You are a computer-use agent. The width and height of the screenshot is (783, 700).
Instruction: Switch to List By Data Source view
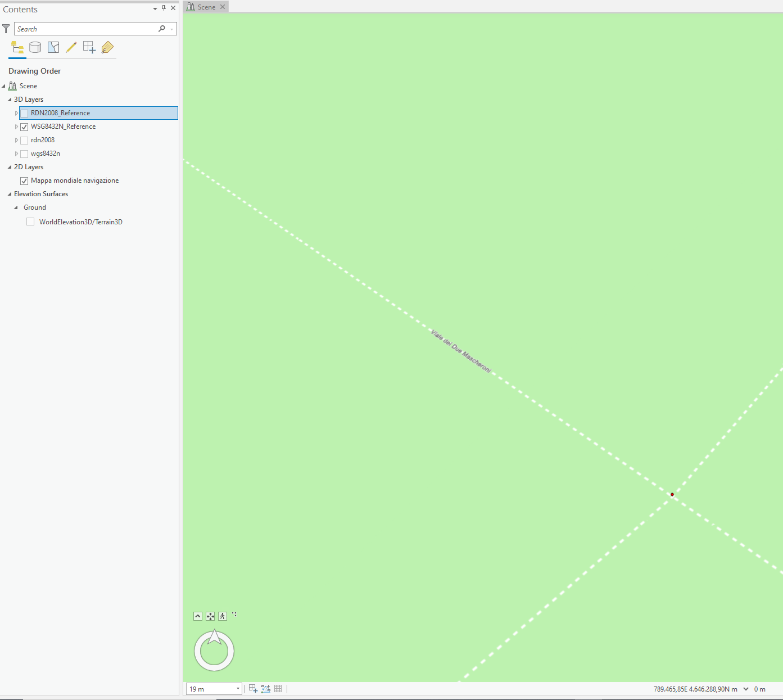tap(35, 48)
